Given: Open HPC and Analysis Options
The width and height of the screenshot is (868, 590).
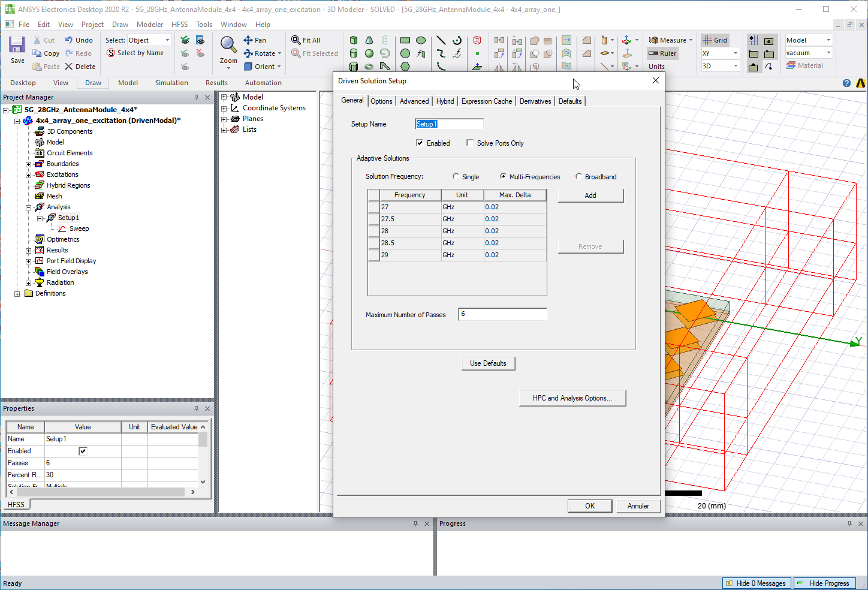Looking at the screenshot, I should (572, 398).
